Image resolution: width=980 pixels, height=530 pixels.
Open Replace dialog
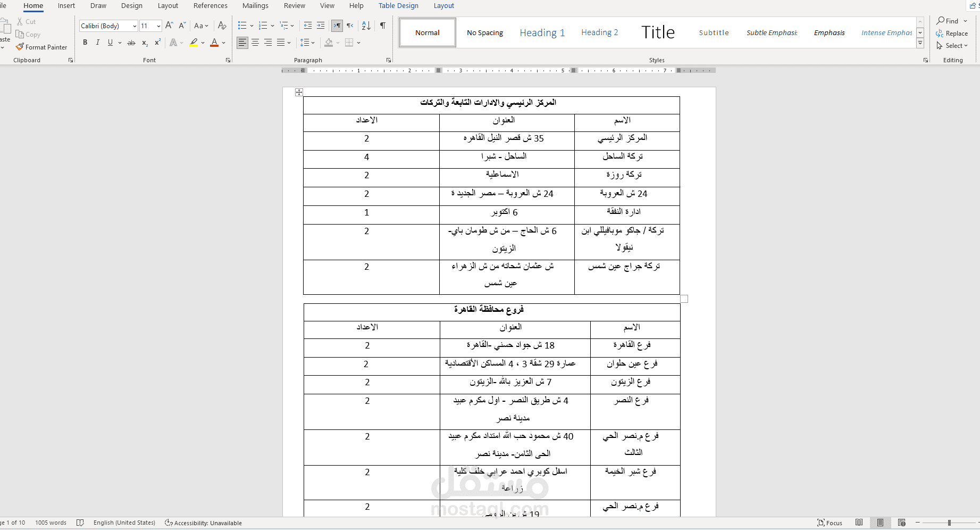coord(952,33)
